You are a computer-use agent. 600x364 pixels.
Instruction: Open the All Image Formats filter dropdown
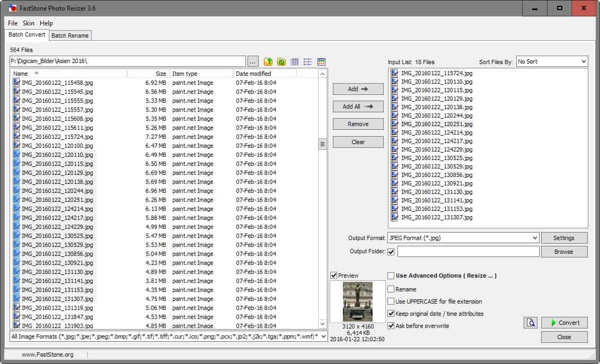pos(323,336)
